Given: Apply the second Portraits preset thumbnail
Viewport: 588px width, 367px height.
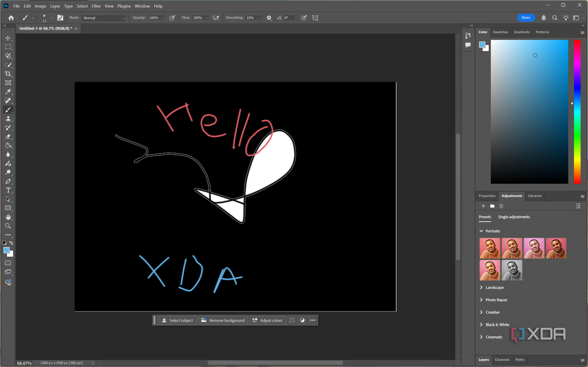Looking at the screenshot, I should pos(512,248).
